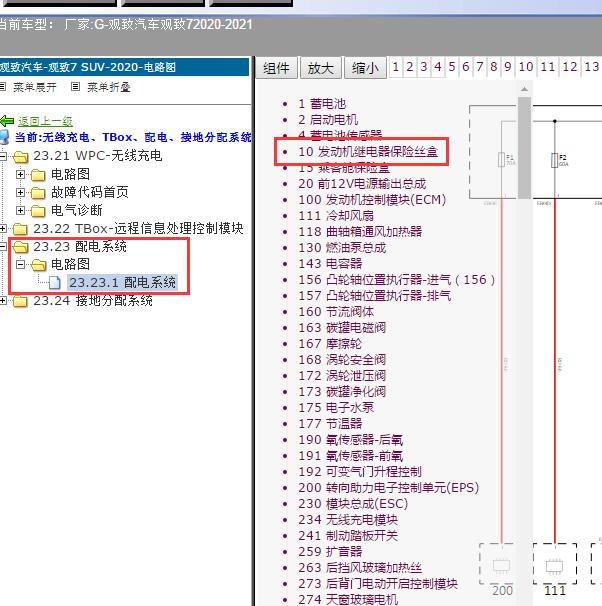Image resolution: width=602 pixels, height=606 pixels.
Task: Expand the 电气诊断 folder
Action: click(x=20, y=210)
